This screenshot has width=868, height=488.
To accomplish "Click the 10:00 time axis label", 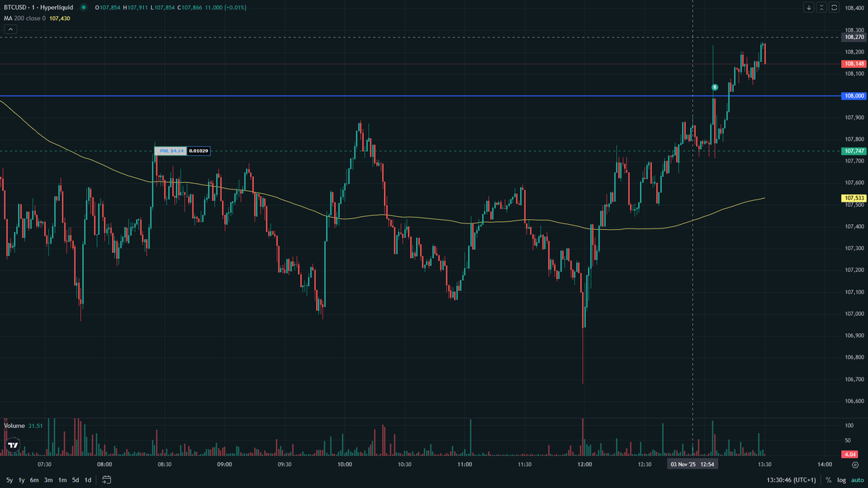I will [344, 464].
